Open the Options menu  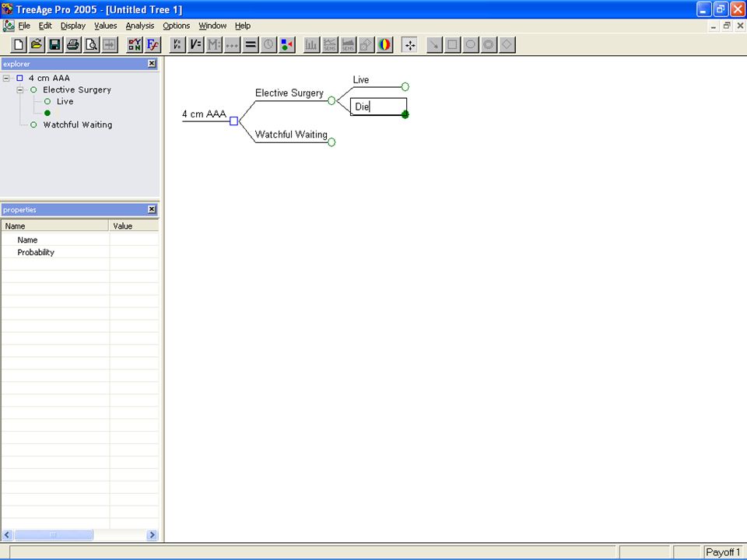click(x=177, y=26)
